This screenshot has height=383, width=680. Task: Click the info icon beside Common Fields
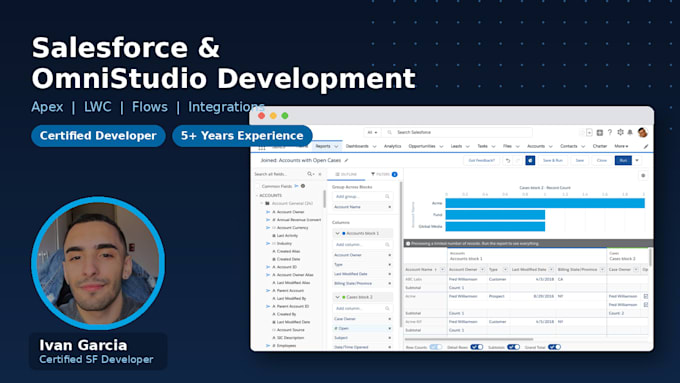[x=303, y=186]
